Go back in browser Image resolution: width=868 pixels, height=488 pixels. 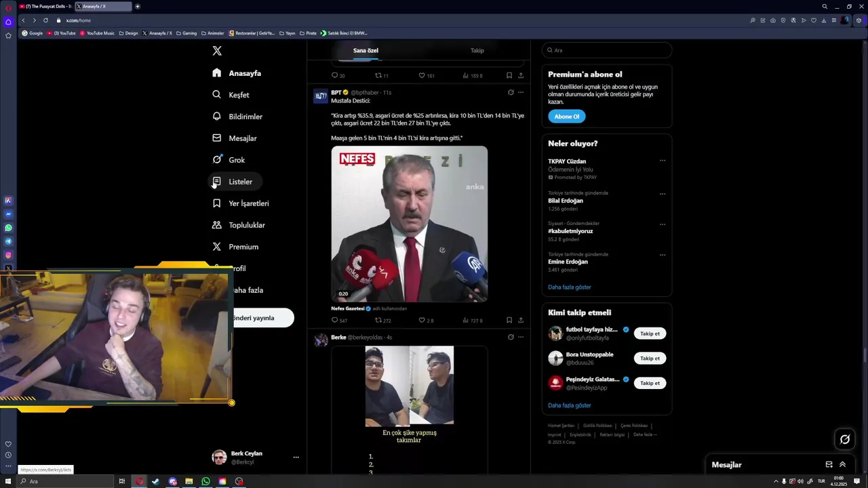(x=23, y=20)
